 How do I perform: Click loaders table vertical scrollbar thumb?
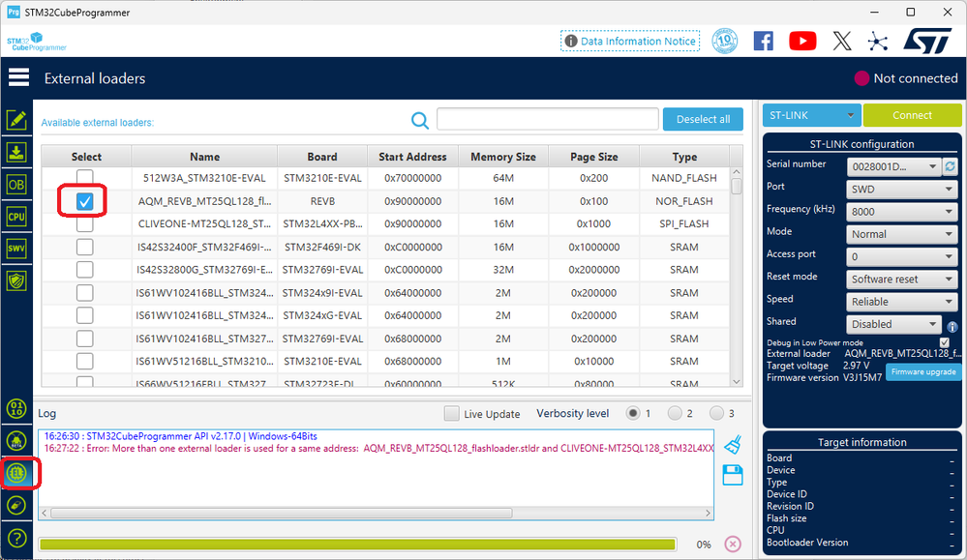[x=737, y=186]
